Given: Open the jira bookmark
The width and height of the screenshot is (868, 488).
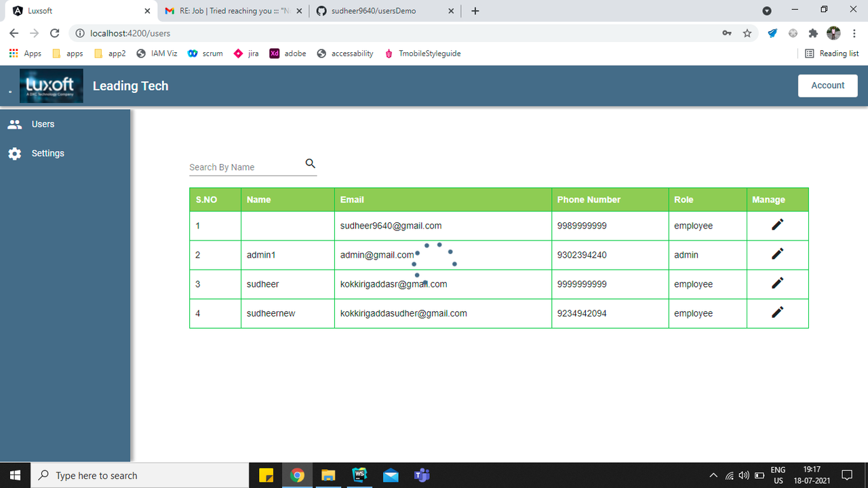Looking at the screenshot, I should tap(245, 54).
